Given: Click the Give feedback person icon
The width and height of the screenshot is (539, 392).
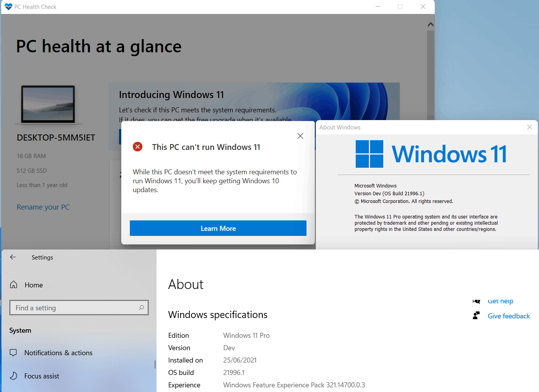Looking at the screenshot, I should pyautogui.click(x=476, y=316).
